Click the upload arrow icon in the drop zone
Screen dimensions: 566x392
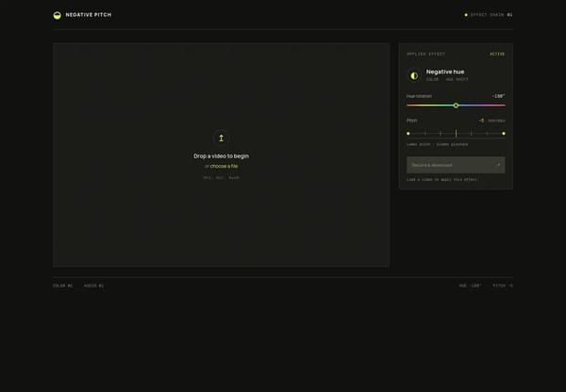[222, 138]
